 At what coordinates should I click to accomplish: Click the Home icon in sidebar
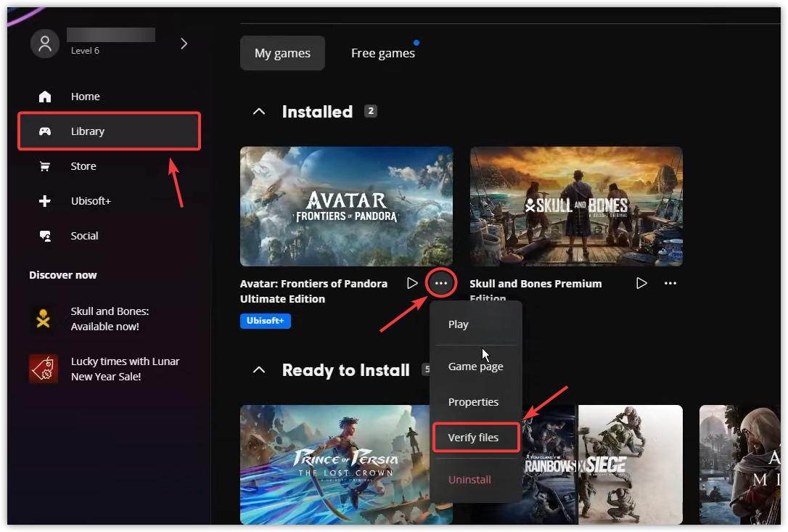(x=45, y=97)
